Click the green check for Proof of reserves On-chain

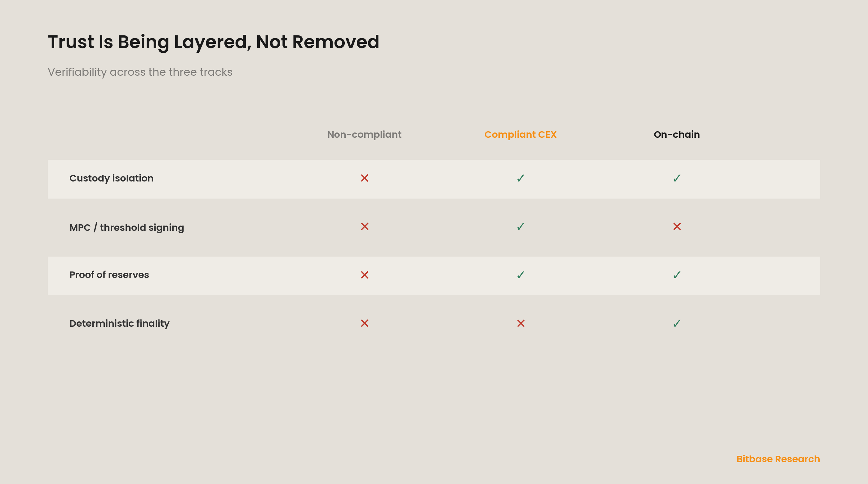pos(677,275)
